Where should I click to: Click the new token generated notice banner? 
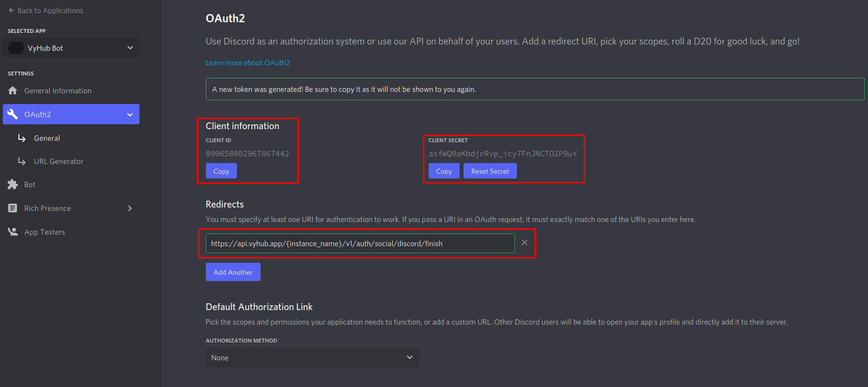pos(535,89)
